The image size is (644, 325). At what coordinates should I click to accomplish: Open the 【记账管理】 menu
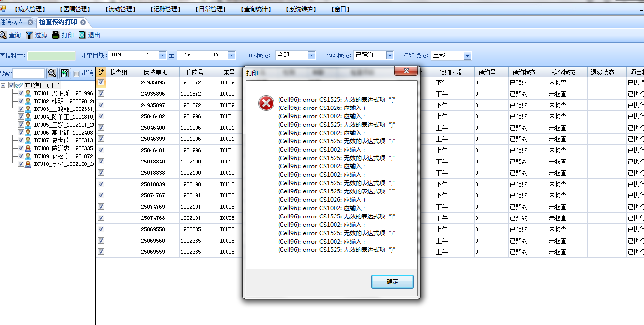[166, 9]
